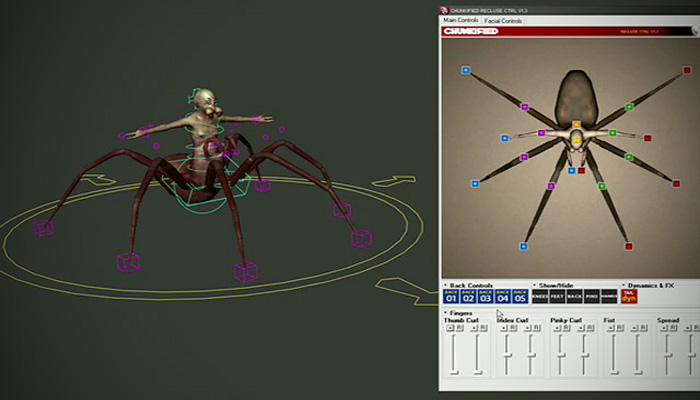Click the left Index Curl slider
700x400 pixels.
click(507, 354)
